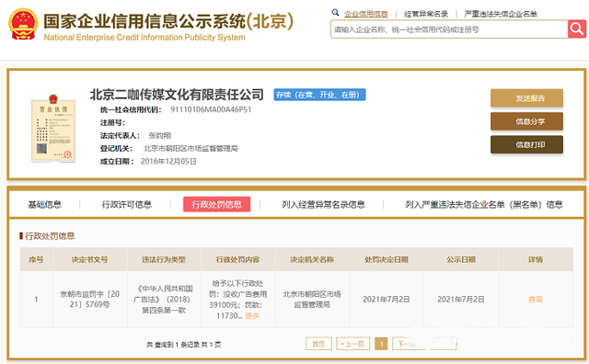Click the 信息分享 button
This screenshot has width=589, height=364.
526,121
